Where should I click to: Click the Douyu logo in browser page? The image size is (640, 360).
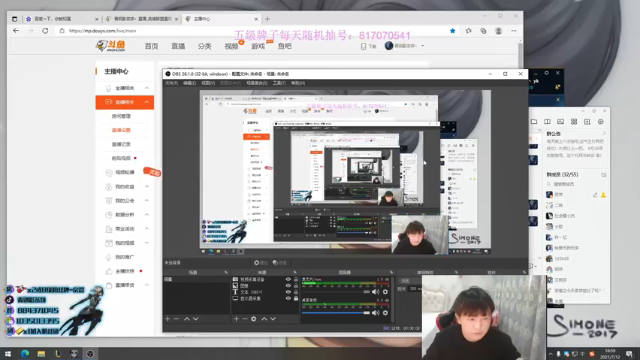point(111,46)
